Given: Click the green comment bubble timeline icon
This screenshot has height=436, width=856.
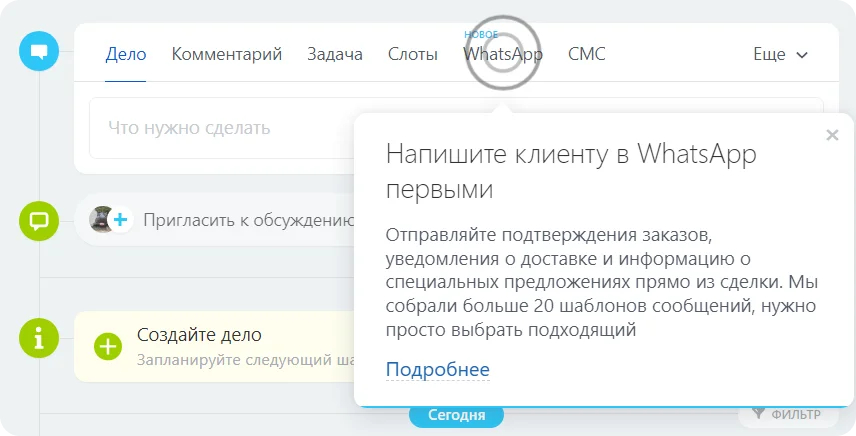Looking at the screenshot, I should pyautogui.click(x=39, y=221).
